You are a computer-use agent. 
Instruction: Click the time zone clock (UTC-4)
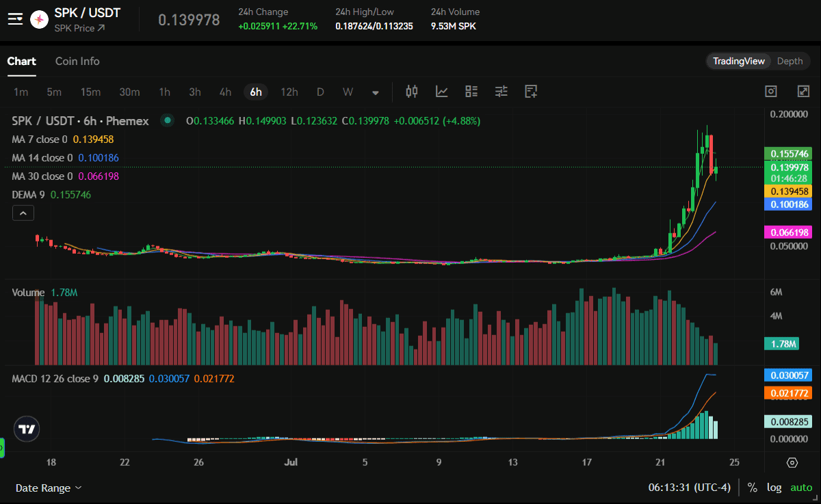coord(689,488)
